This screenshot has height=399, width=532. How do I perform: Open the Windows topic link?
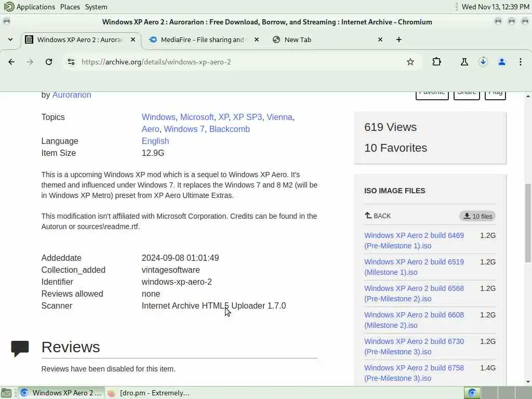158,117
